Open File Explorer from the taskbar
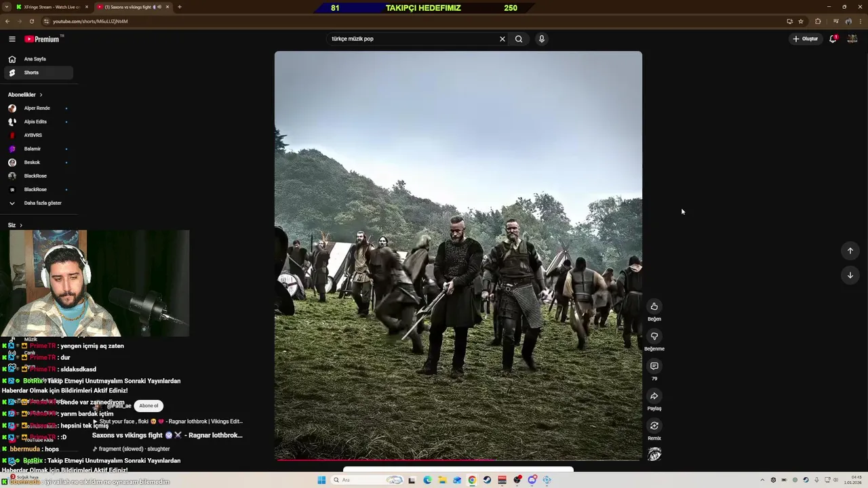868x488 pixels. pos(442,480)
